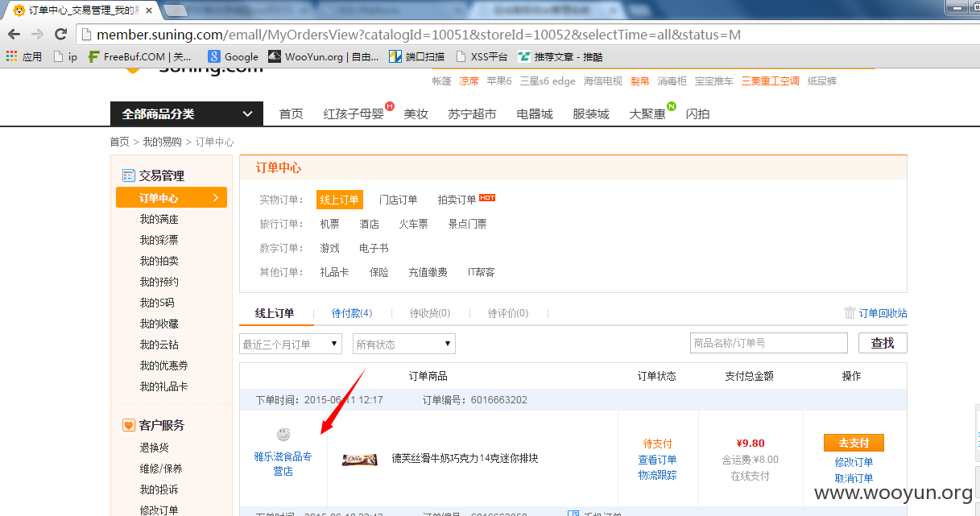Reload the page with the refresh icon
The height and width of the screenshot is (516, 980).
(x=60, y=35)
